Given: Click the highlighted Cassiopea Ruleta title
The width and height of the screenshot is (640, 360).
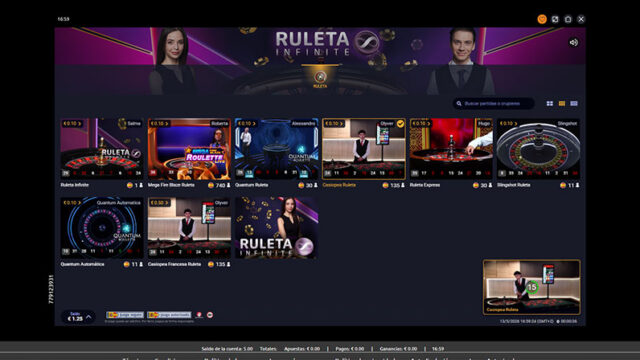Looking at the screenshot, I should click(339, 185).
